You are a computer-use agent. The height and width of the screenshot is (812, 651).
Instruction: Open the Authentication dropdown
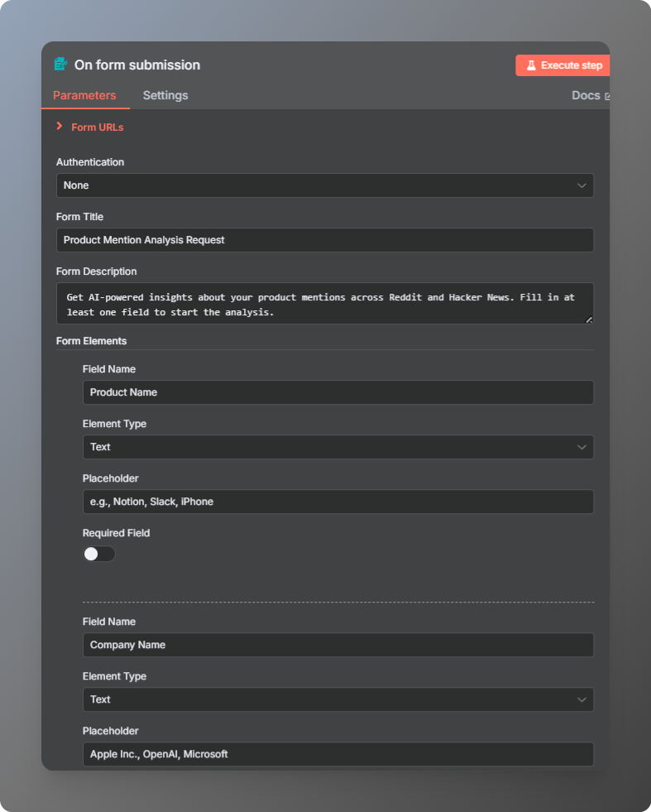click(324, 185)
